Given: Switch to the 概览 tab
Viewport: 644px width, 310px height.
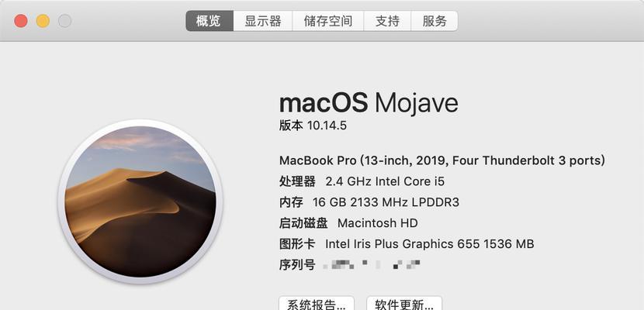Looking at the screenshot, I should pos(209,21).
